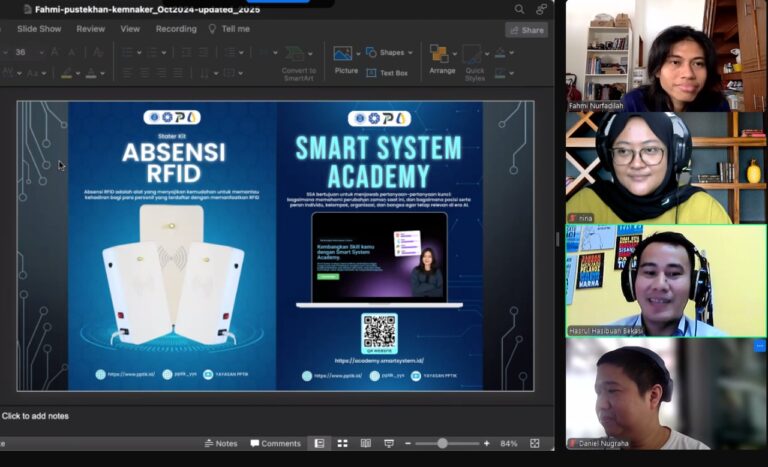Open the Slide Show tab

coord(39,29)
